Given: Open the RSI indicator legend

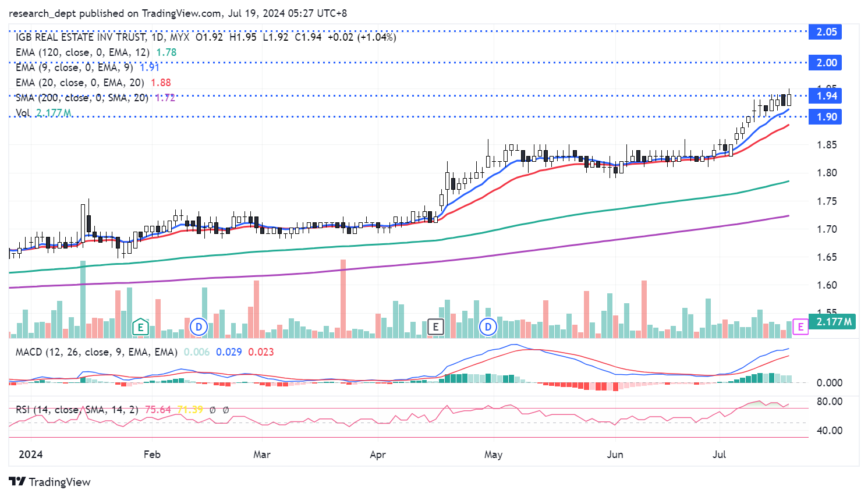Looking at the screenshot, I should [77, 410].
